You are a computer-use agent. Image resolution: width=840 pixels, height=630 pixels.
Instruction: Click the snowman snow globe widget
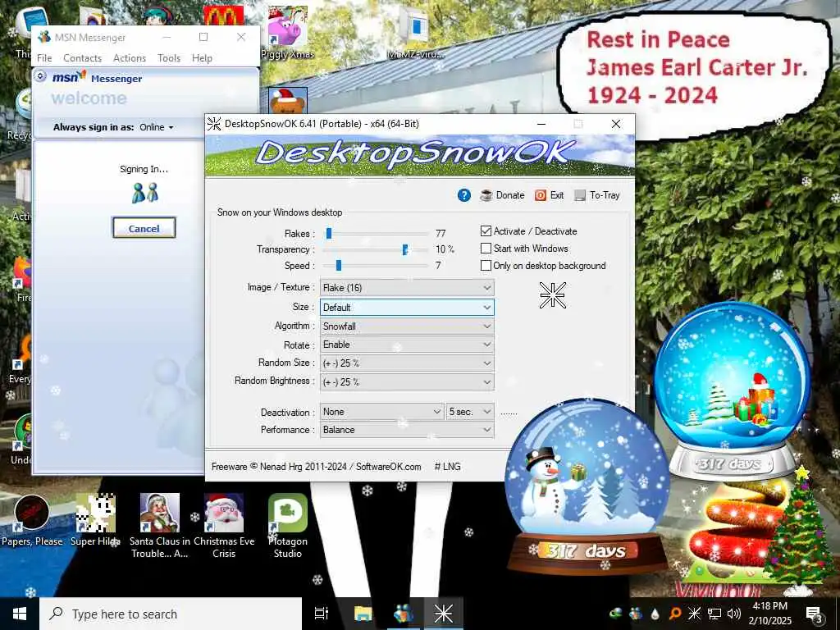pos(587,485)
